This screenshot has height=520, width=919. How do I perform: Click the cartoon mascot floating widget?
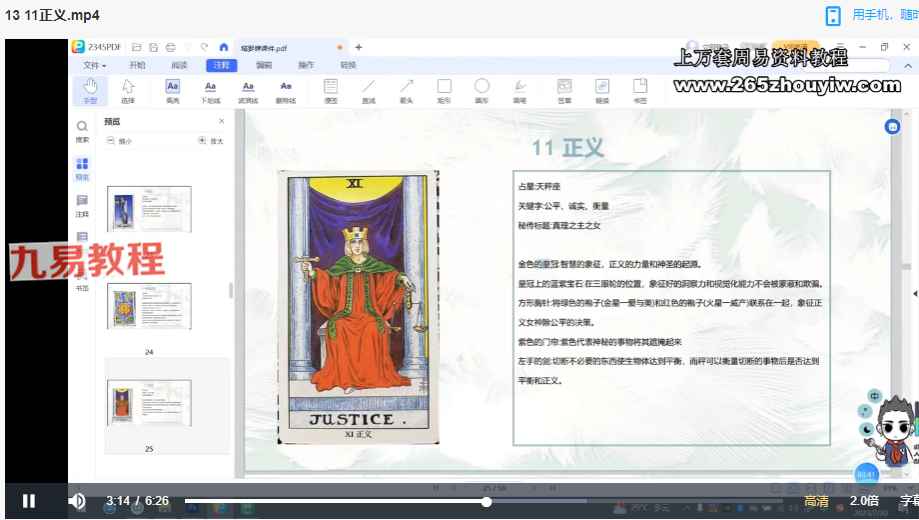(x=896, y=431)
